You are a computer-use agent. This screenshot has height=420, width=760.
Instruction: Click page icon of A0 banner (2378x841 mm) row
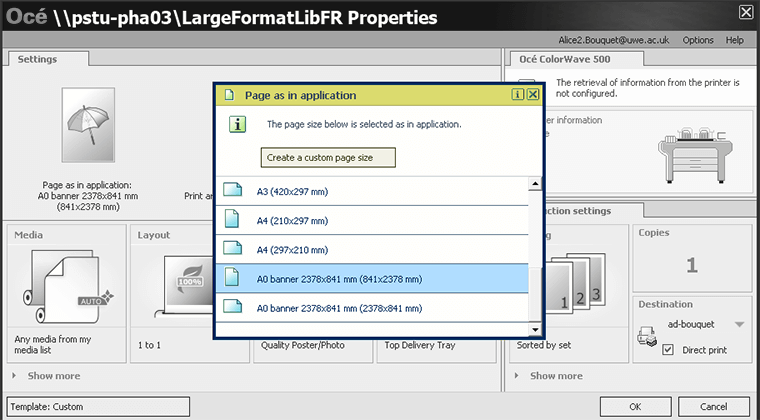point(232,307)
